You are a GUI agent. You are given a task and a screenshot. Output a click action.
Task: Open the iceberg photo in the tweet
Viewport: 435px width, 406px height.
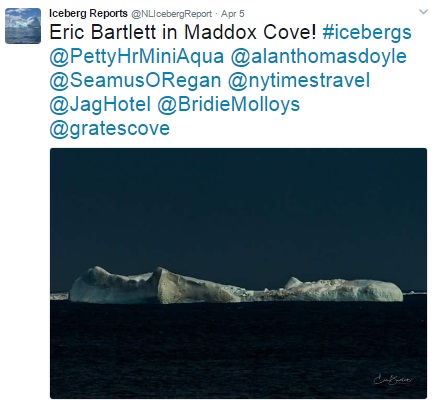pos(238,273)
